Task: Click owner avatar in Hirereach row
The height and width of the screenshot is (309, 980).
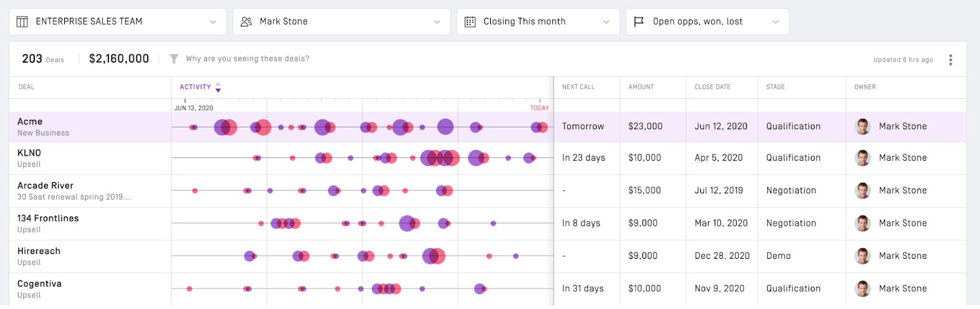Action: 863,256
